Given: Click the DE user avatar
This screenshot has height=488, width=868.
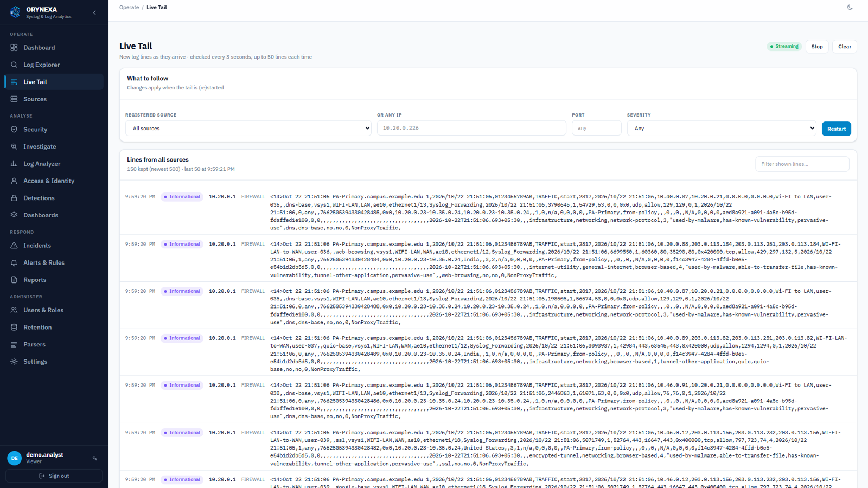Looking at the screenshot, I should tap(15, 458).
